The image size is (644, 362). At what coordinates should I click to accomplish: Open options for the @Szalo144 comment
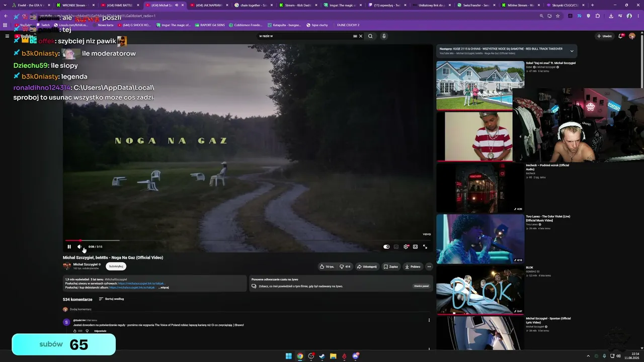point(429,320)
